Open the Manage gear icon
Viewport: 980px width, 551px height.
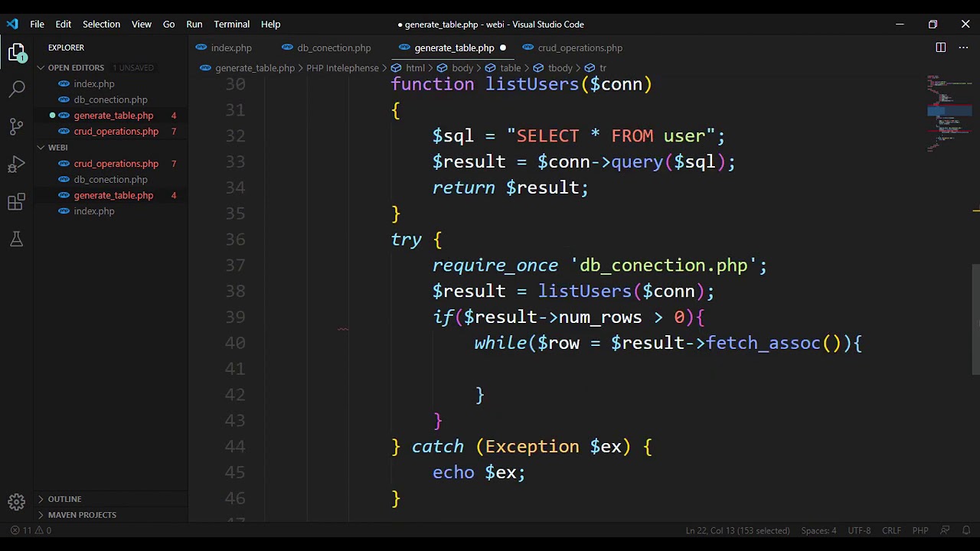pyautogui.click(x=17, y=502)
